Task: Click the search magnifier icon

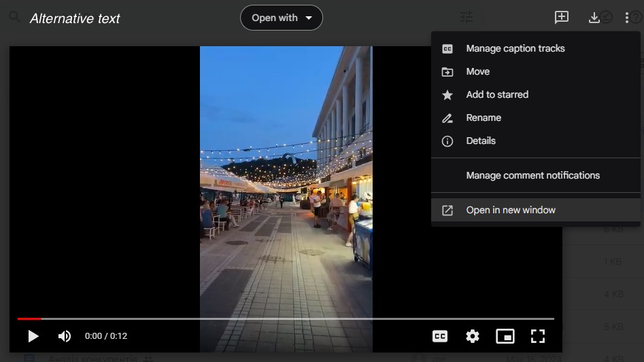Action: 14,18
